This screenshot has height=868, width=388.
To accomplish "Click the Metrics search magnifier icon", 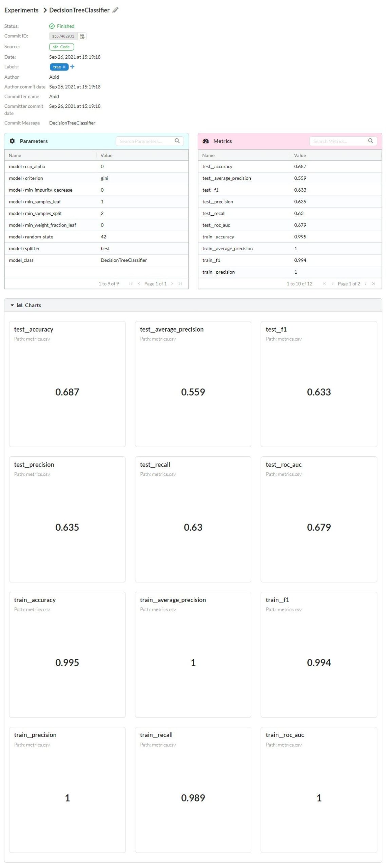I will tap(370, 141).
